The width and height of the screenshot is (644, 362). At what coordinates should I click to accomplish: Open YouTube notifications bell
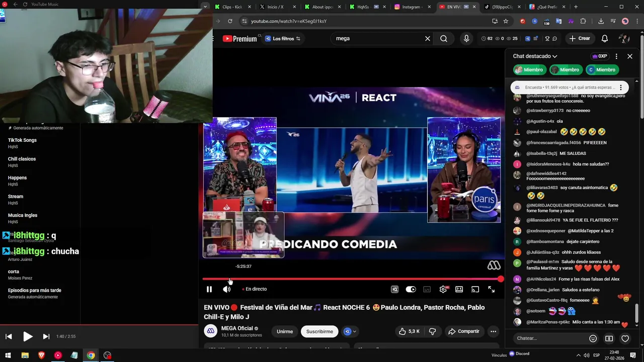(605, 39)
